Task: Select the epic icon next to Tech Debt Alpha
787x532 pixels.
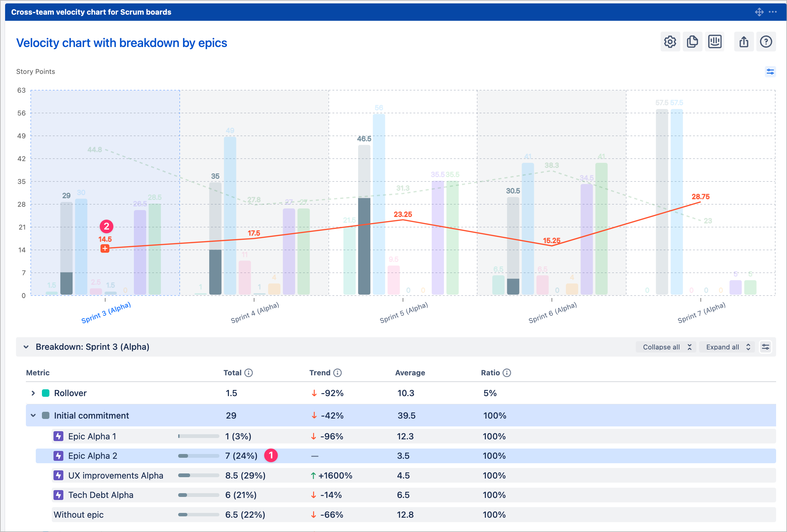Action: [x=58, y=495]
